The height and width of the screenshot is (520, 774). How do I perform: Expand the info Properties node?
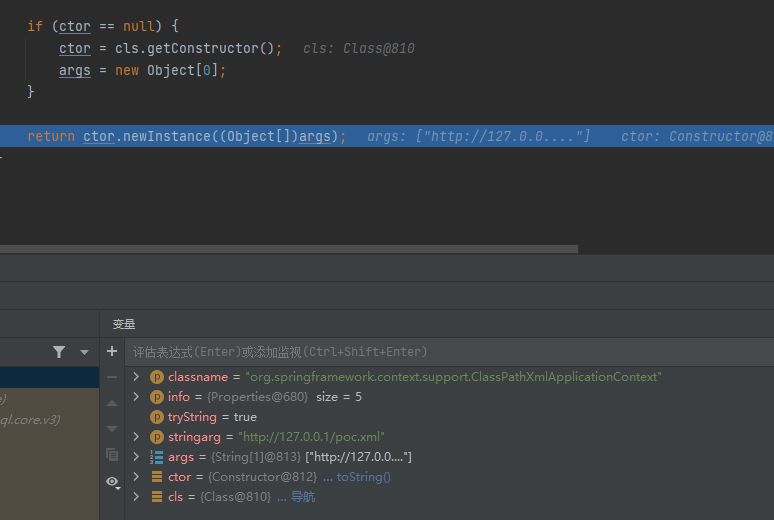pos(136,397)
